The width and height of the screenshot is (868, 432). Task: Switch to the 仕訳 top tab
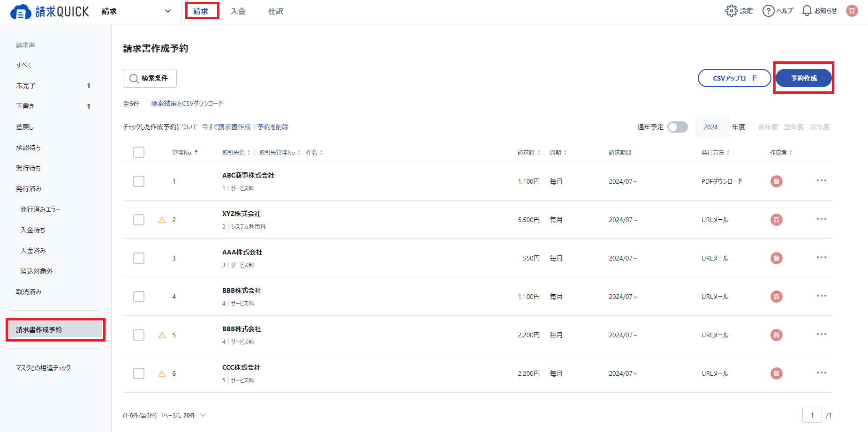pyautogui.click(x=276, y=11)
